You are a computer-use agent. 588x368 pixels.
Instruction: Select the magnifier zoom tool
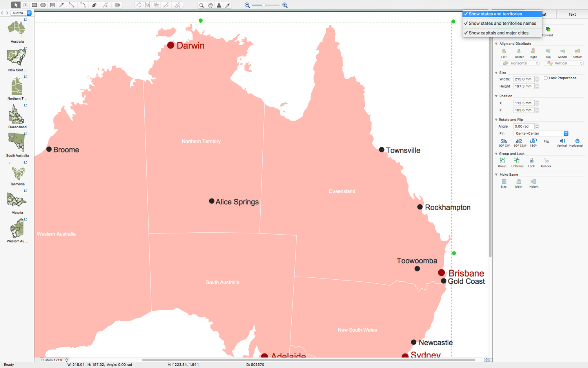[x=201, y=5]
